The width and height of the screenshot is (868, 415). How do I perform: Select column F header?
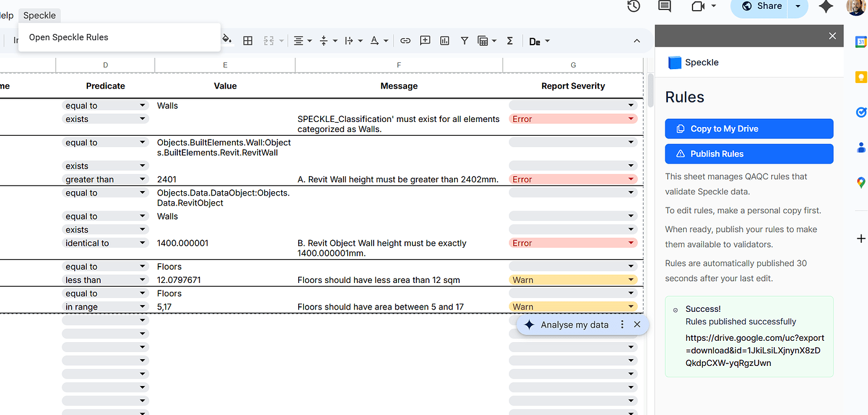coord(399,65)
